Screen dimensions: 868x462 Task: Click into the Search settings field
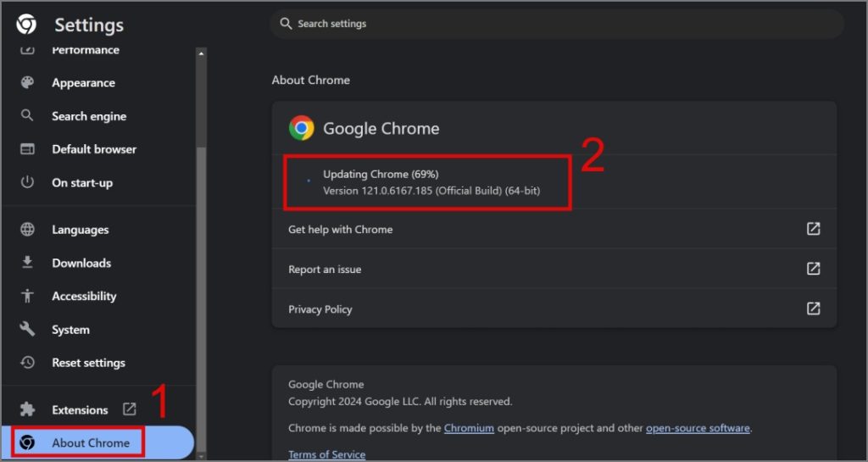(x=557, y=24)
